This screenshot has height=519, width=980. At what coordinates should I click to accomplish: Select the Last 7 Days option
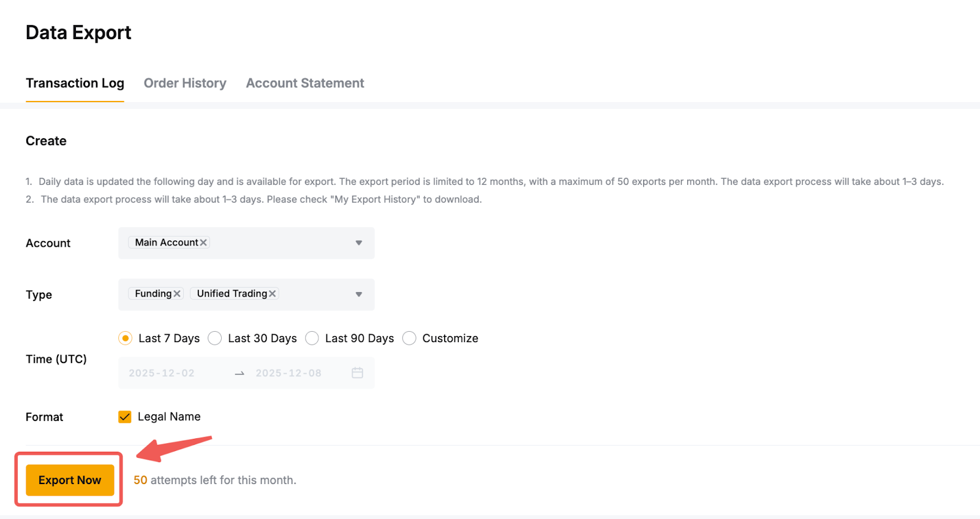click(x=126, y=338)
